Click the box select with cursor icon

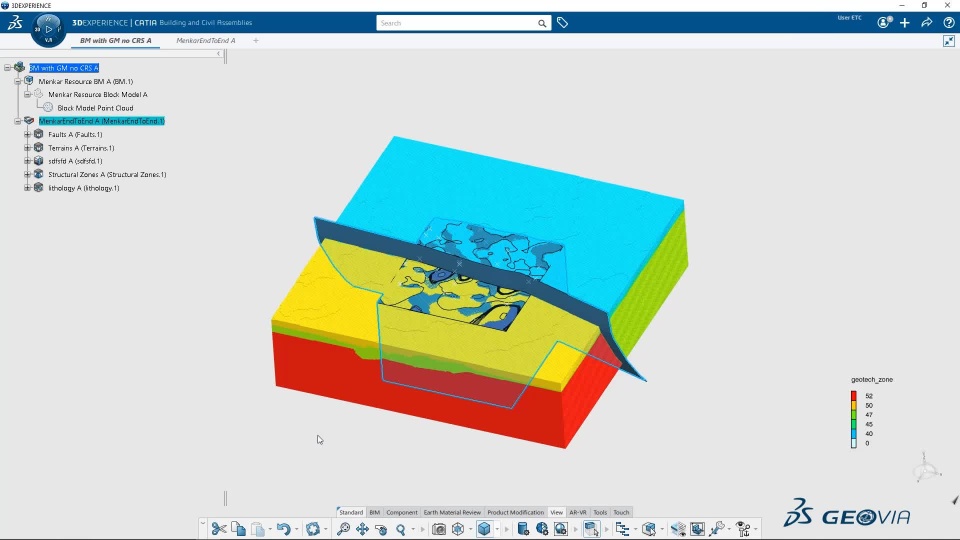[x=591, y=528]
